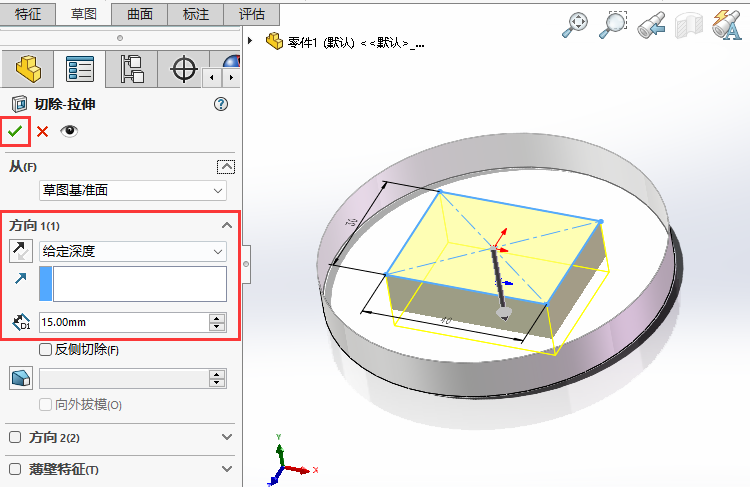The height and width of the screenshot is (487, 750).
Task: Click the draft angle field
Action: (124, 378)
